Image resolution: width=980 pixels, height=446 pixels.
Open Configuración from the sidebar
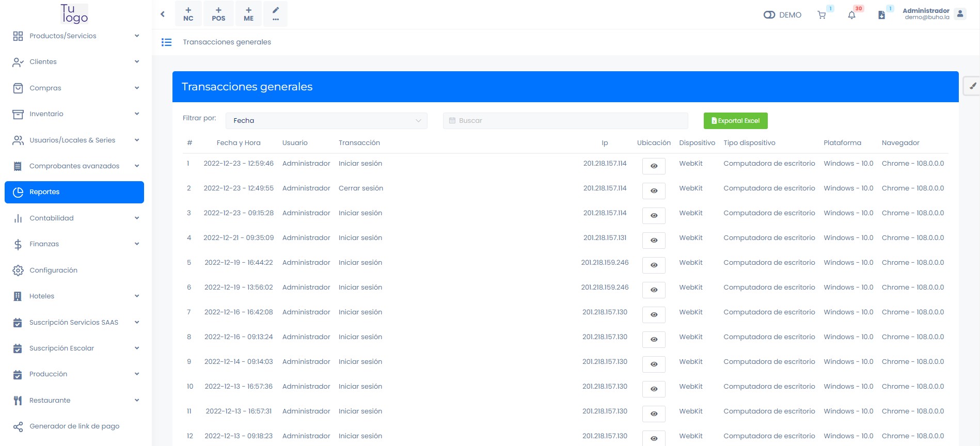53,270
